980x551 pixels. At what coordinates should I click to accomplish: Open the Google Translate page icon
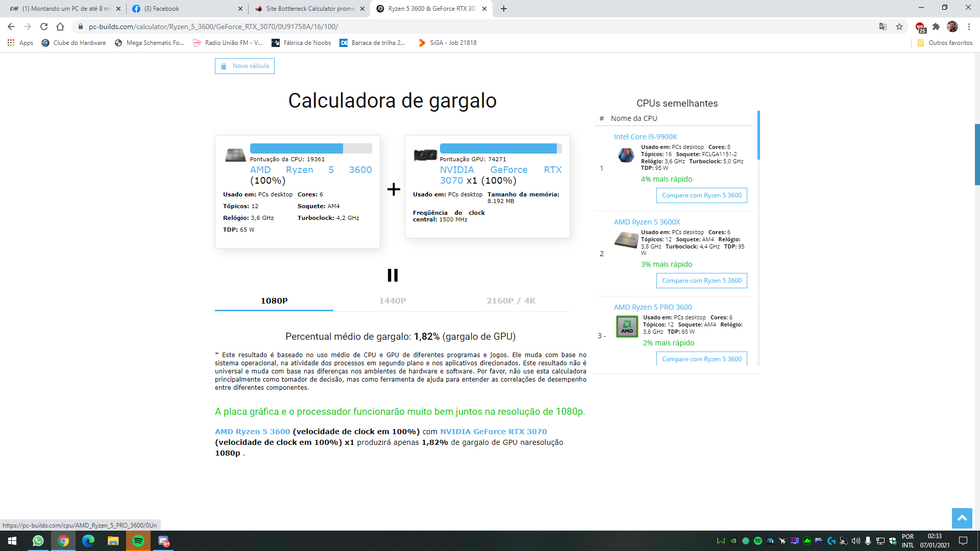[883, 27]
